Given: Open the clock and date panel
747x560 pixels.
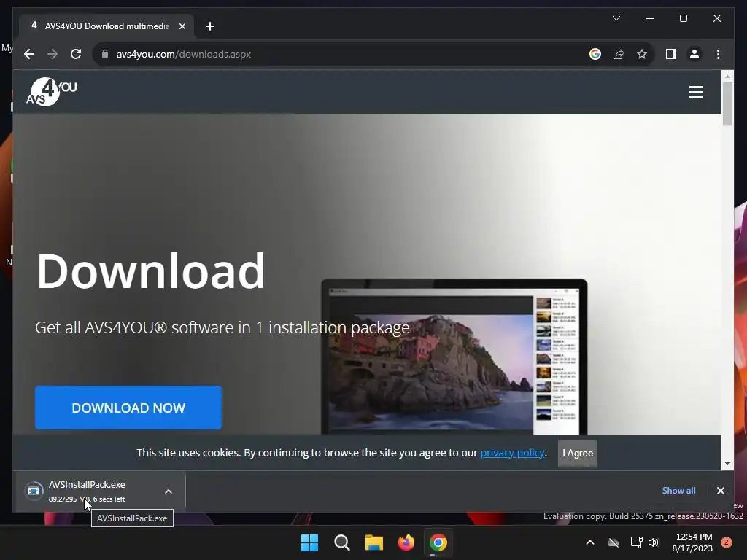Looking at the screenshot, I should (692, 542).
